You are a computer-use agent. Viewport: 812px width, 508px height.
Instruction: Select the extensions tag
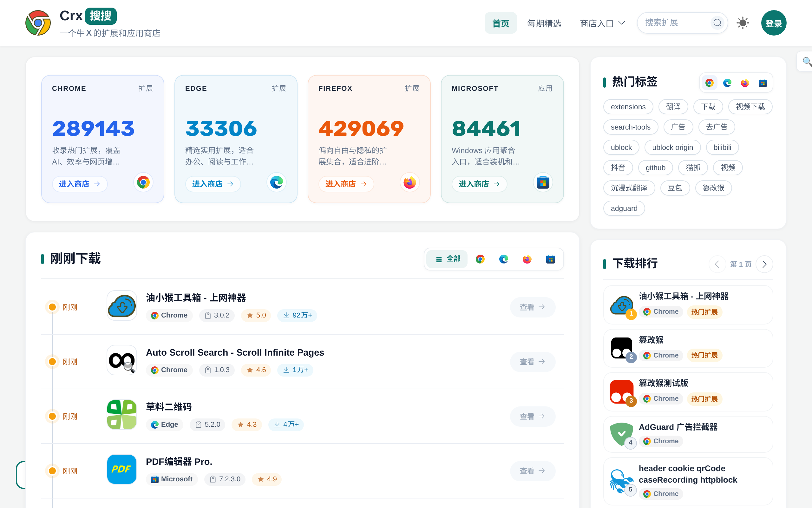click(628, 107)
